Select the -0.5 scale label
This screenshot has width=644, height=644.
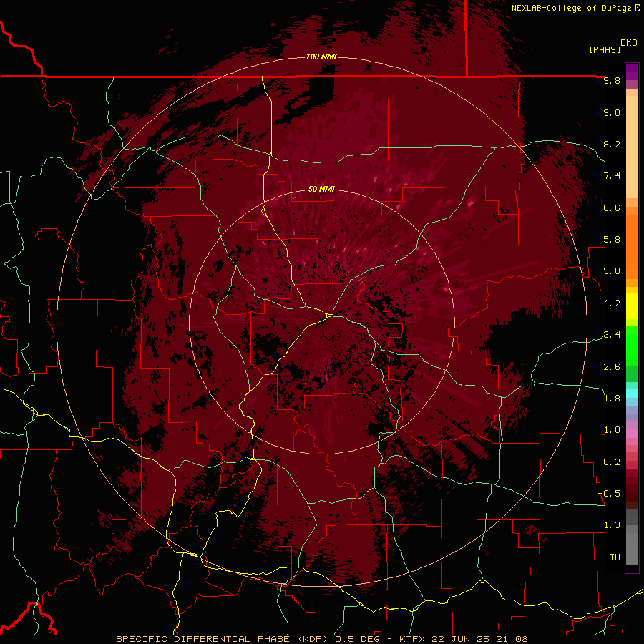pos(609,494)
